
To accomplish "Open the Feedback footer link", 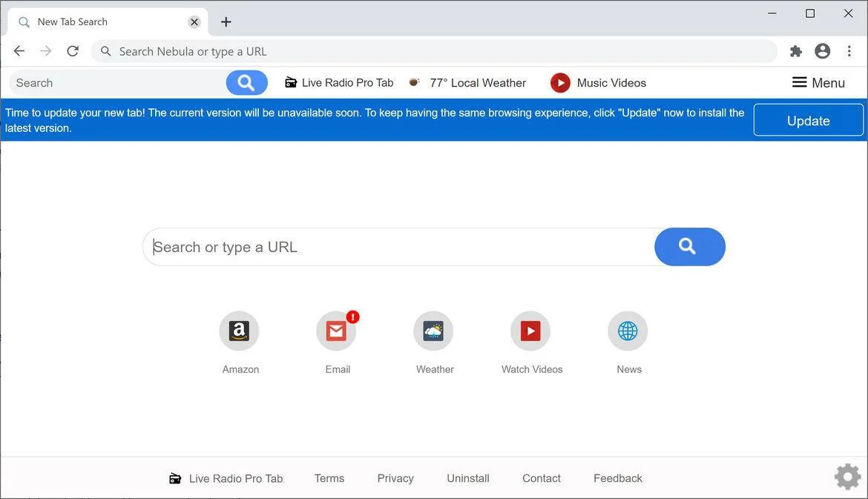I will [618, 478].
